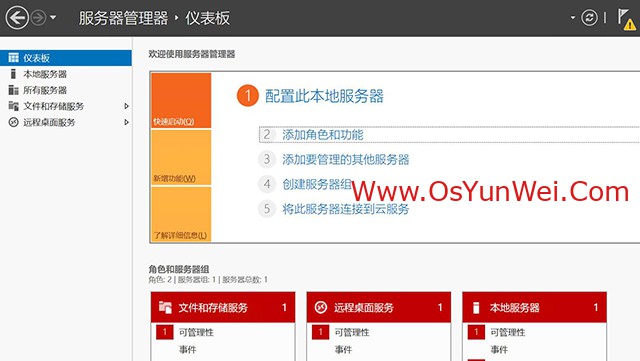Open the notifications flag with warning
Image resolution: width=640 pixels, height=361 pixels.
tap(626, 19)
